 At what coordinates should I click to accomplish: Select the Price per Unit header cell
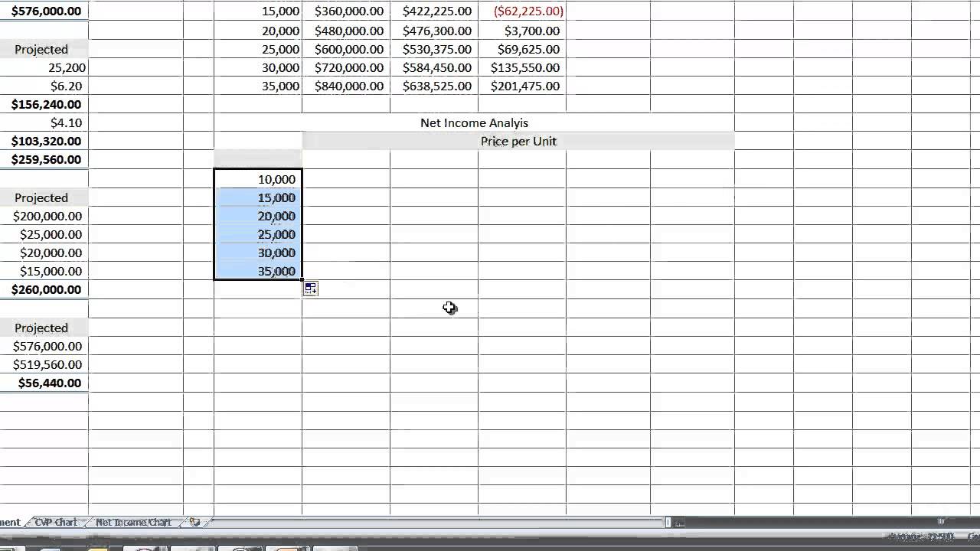(518, 141)
